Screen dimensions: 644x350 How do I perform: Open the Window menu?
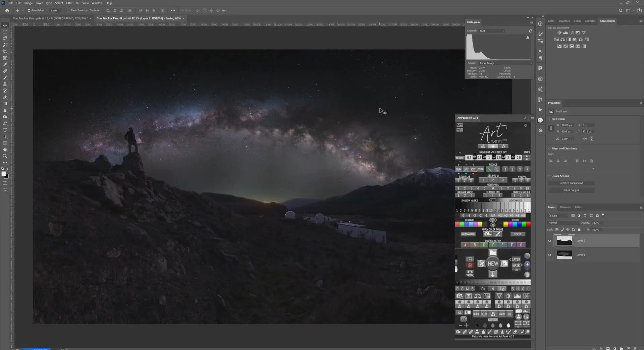pyautogui.click(x=97, y=3)
